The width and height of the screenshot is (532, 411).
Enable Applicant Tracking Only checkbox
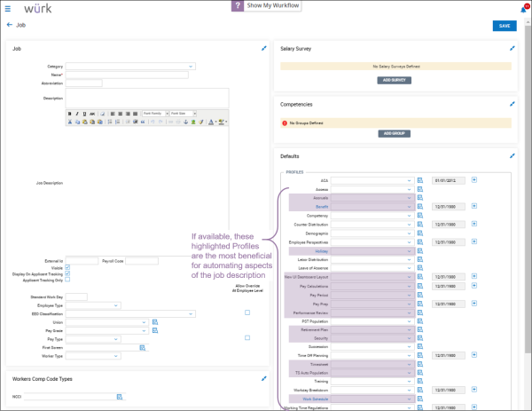(67, 280)
